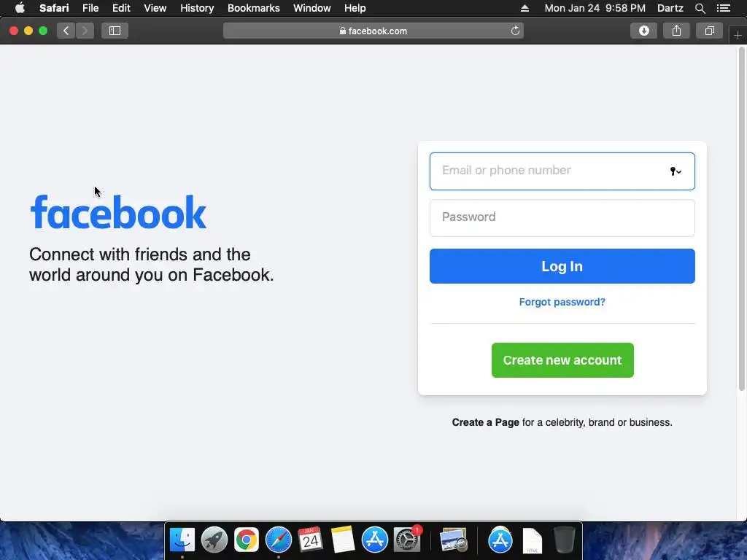Image resolution: width=747 pixels, height=560 pixels.
Task: Open the HTML document in the Dock
Action: pyautogui.click(x=532, y=540)
